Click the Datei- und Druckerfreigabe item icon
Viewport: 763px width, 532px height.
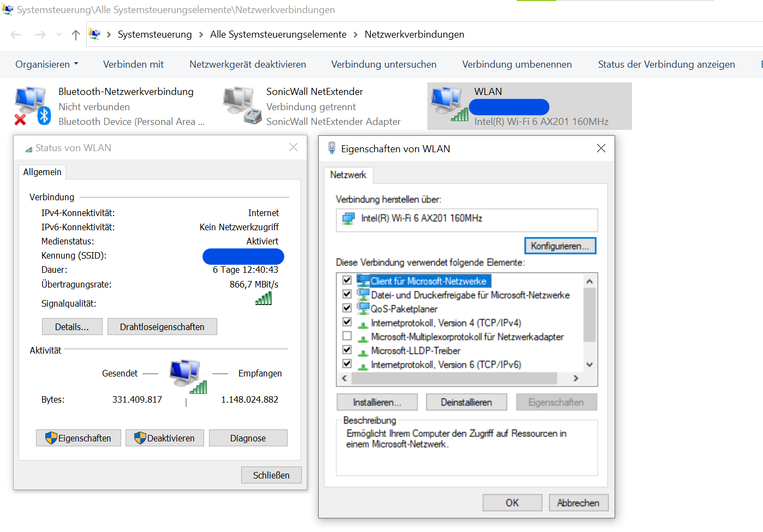pyautogui.click(x=363, y=295)
